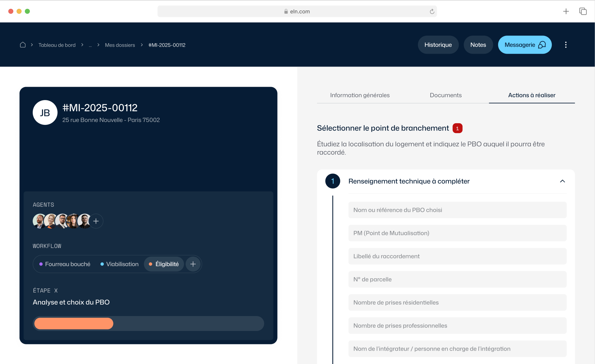Open the red notification badge
Viewport: 595px width, 364px height.
click(x=457, y=128)
